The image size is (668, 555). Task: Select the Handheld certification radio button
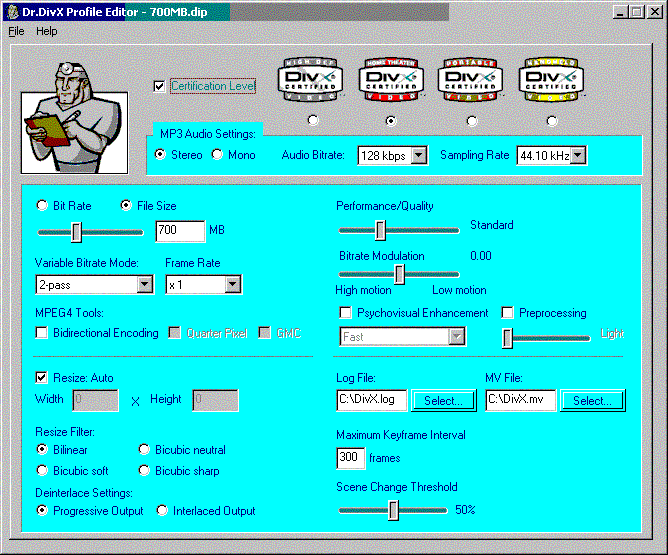[x=552, y=121]
